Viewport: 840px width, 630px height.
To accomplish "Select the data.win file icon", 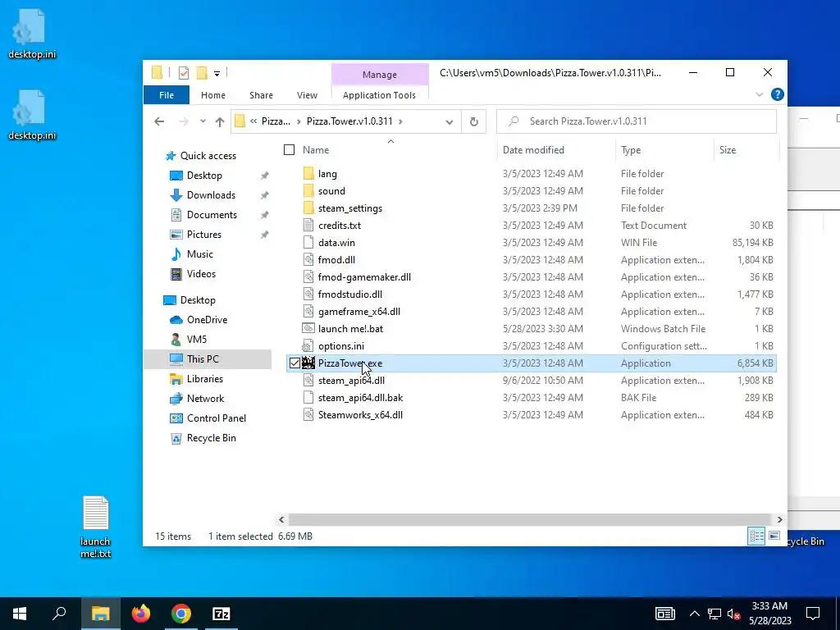I will pos(308,242).
